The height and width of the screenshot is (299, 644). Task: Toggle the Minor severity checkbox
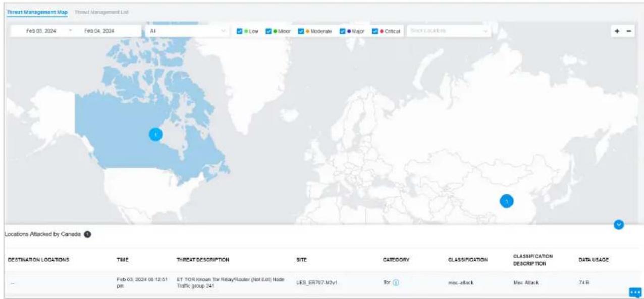coord(269,31)
